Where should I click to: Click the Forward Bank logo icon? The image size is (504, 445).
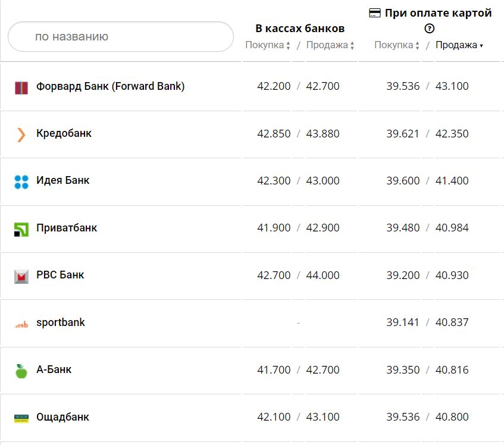(21, 87)
